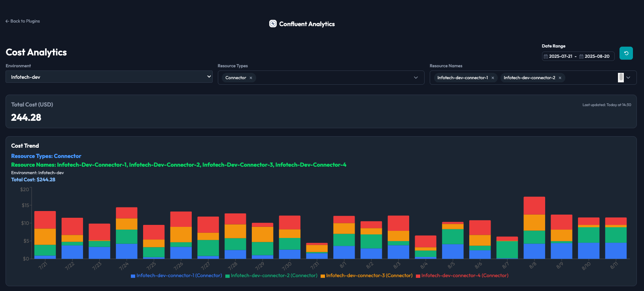The width and height of the screenshot is (644, 291).
Task: Click the 2025-07-21 start date field
Action: point(561,56)
